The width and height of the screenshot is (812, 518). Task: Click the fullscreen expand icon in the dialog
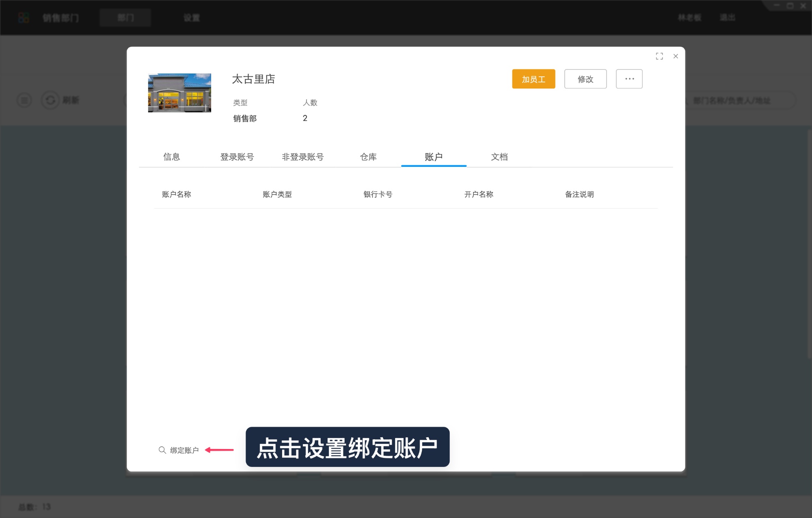659,56
